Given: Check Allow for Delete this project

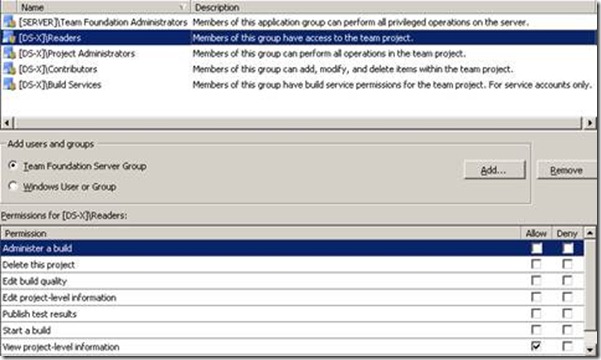Looking at the screenshot, I should point(536,265).
